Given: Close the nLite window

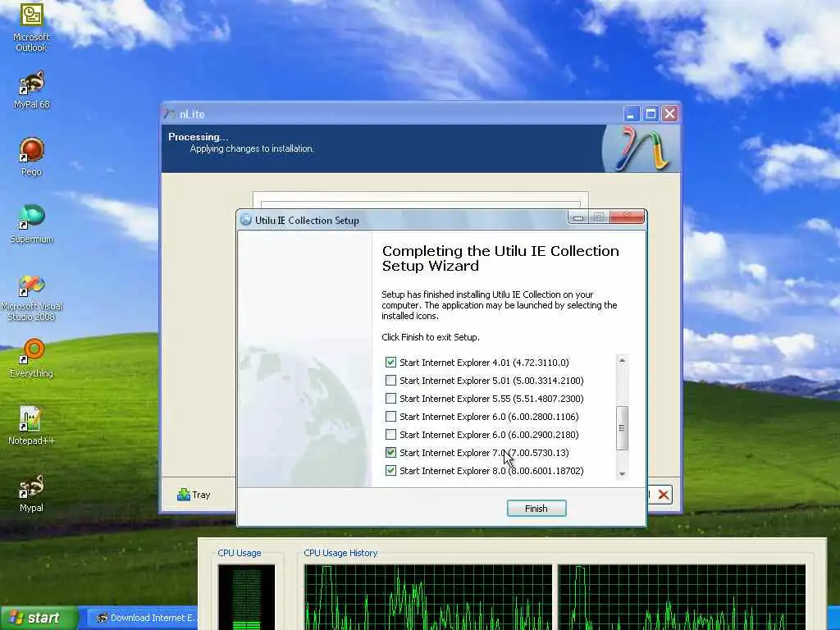Looking at the screenshot, I should [669, 114].
